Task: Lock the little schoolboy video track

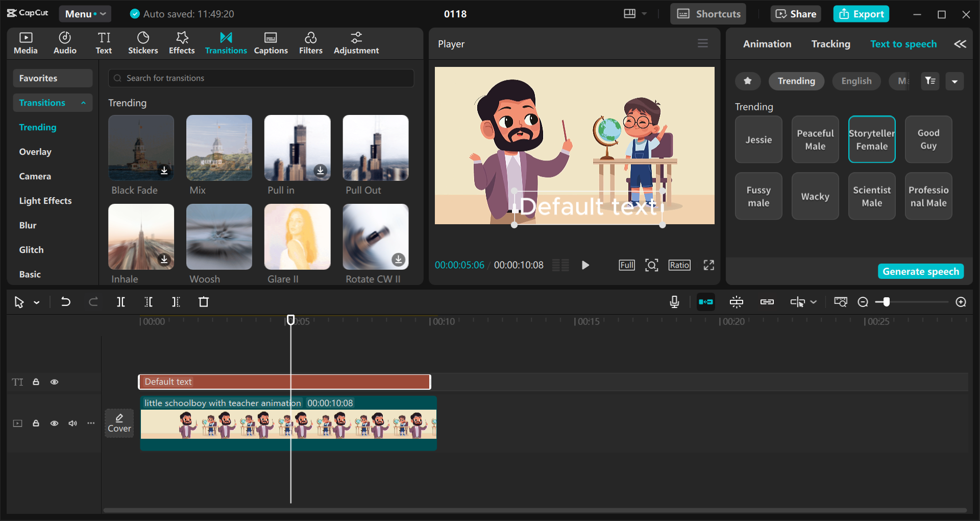Action: tap(36, 423)
